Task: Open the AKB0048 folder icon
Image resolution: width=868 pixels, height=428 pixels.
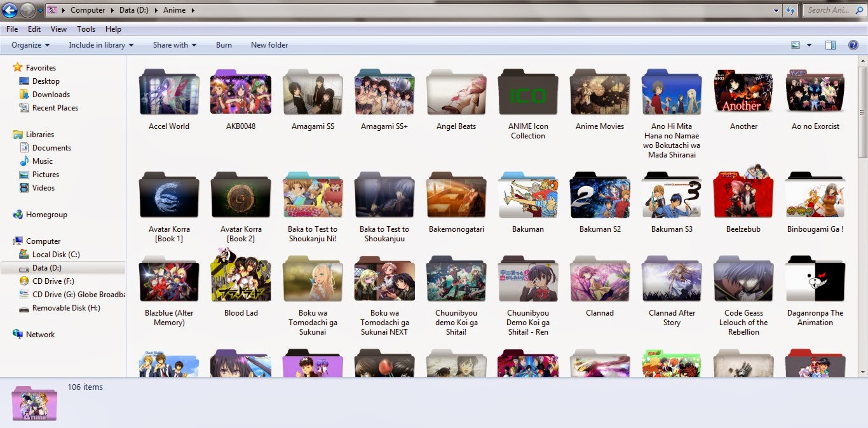Action: pos(241,92)
